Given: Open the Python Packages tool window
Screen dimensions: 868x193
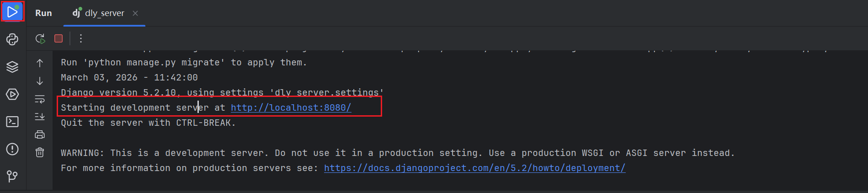Looking at the screenshot, I should tap(12, 67).
